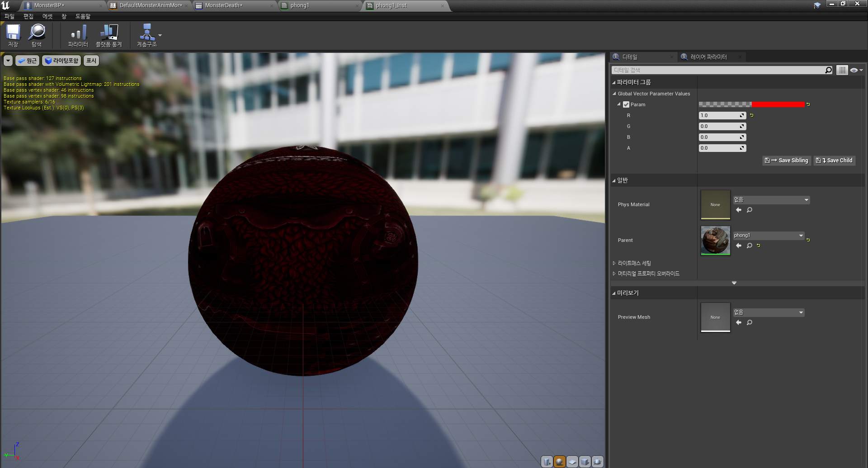Image resolution: width=868 pixels, height=468 pixels.
Task: Switch to DefaultMonsterAnimMon tab
Action: point(150,5)
